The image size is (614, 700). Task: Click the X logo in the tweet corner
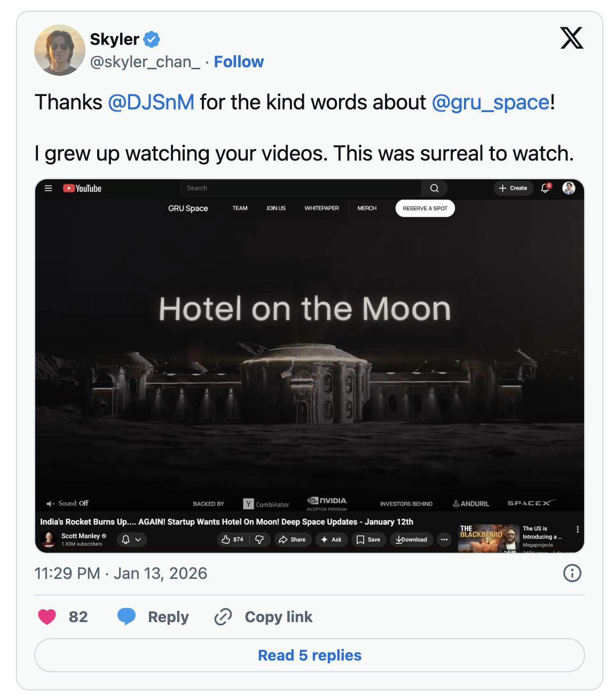coord(571,38)
